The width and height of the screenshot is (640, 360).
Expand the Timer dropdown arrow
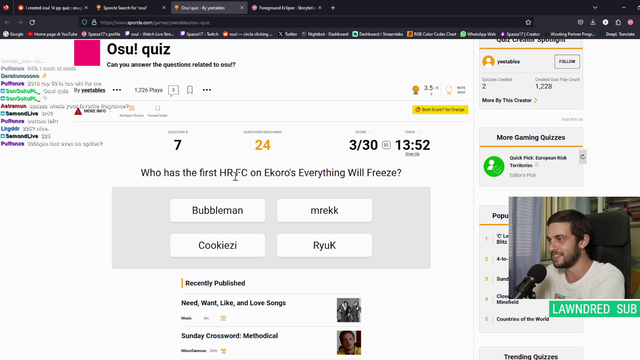point(419,132)
